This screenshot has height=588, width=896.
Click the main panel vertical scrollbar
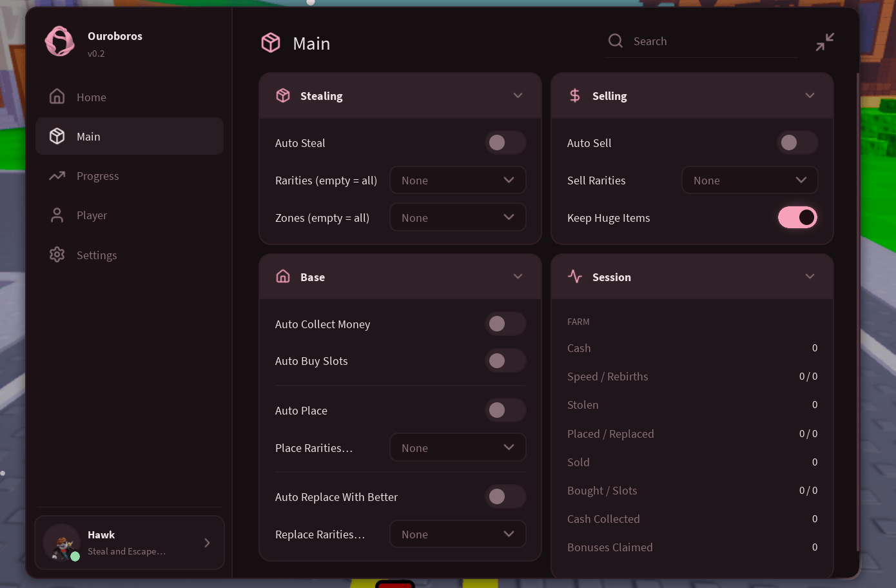coord(857,312)
